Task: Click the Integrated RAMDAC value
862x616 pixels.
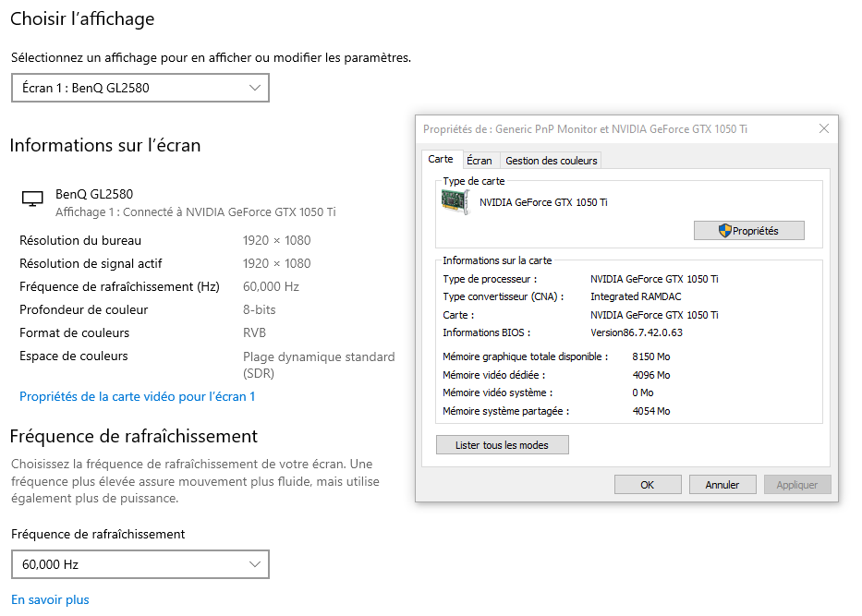Action: click(636, 296)
